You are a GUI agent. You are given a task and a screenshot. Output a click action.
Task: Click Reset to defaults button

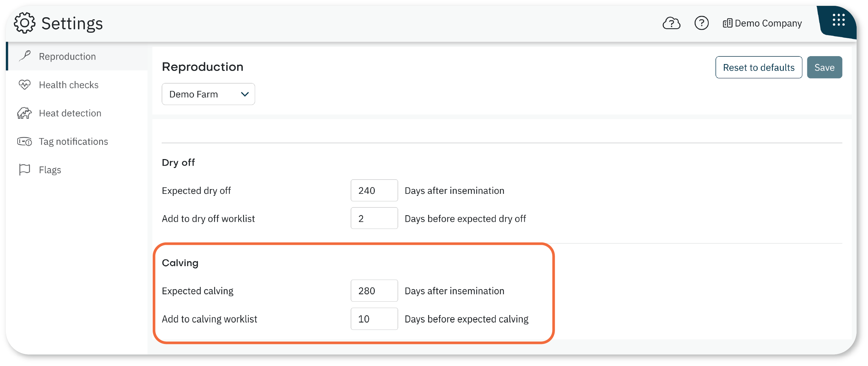(758, 67)
